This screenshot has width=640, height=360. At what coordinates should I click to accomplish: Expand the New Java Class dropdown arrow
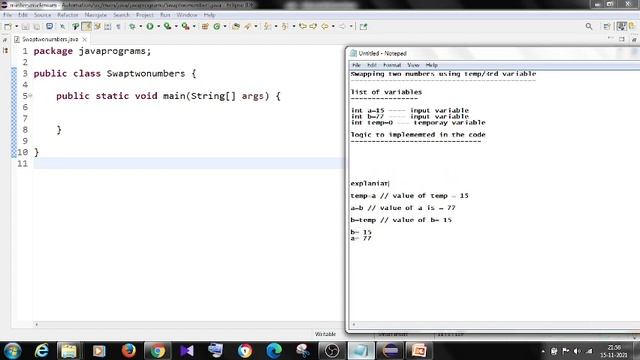pyautogui.click(x=225, y=27)
